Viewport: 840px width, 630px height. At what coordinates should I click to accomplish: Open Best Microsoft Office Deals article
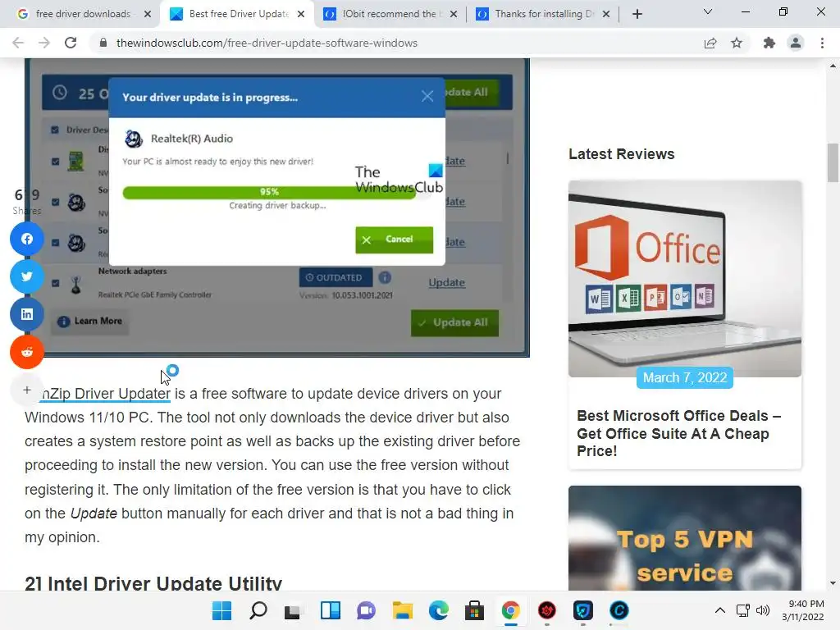678,433
